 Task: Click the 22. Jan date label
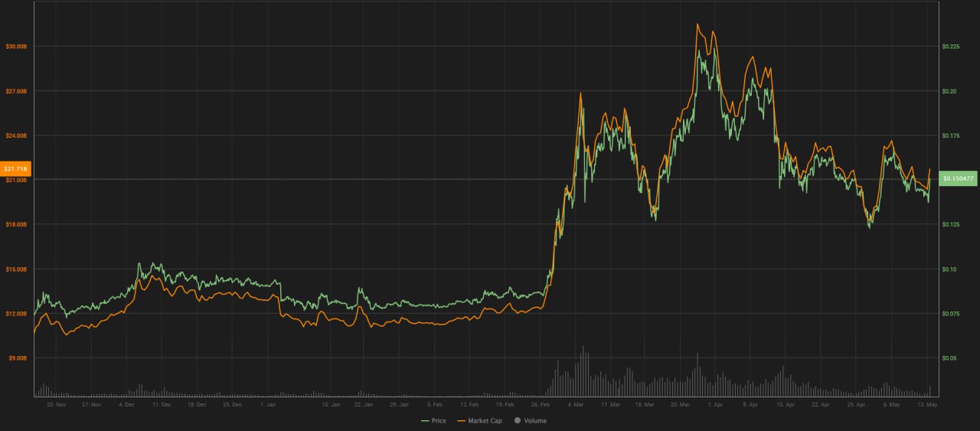pos(364,403)
